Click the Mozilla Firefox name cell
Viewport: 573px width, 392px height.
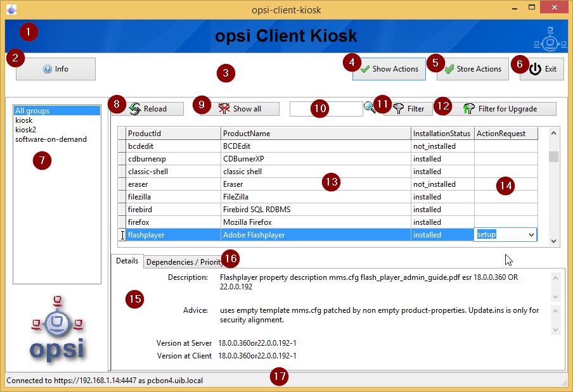316,222
